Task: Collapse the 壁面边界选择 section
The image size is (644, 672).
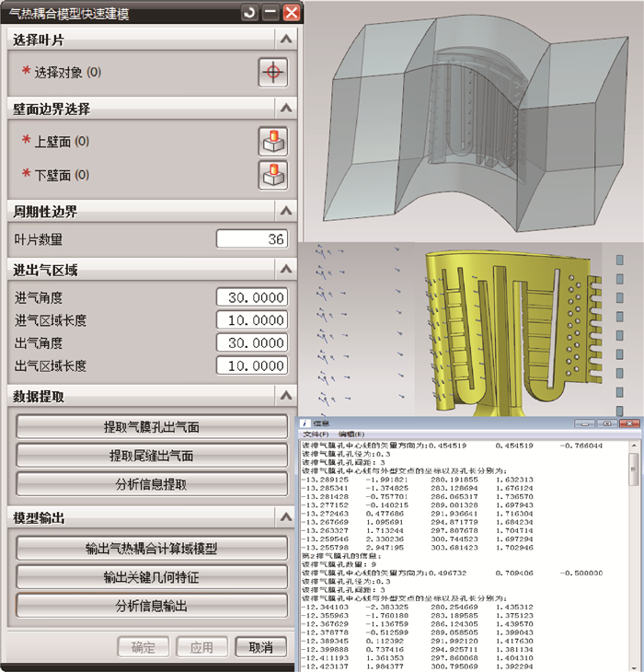Action: pos(286,109)
